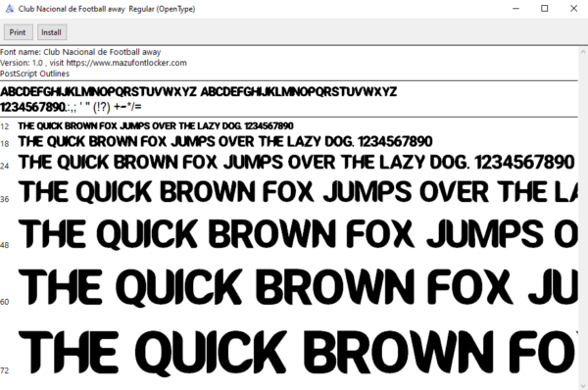Click the 24-point sample sentence
588x390 pixels.
pos(296,163)
